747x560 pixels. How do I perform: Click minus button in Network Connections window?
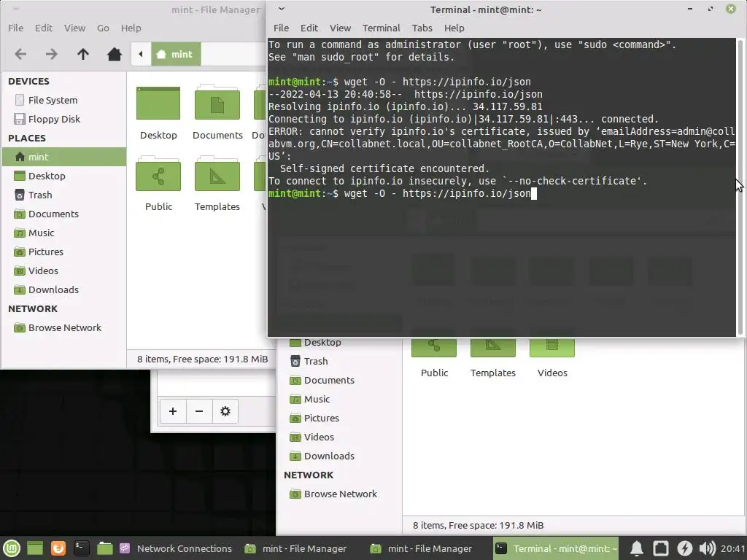[x=199, y=411]
